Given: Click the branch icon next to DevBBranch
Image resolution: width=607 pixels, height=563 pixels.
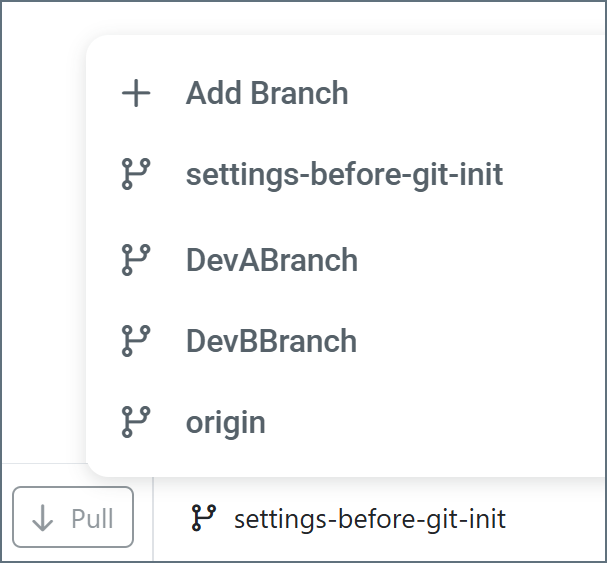Looking at the screenshot, I should [135, 341].
